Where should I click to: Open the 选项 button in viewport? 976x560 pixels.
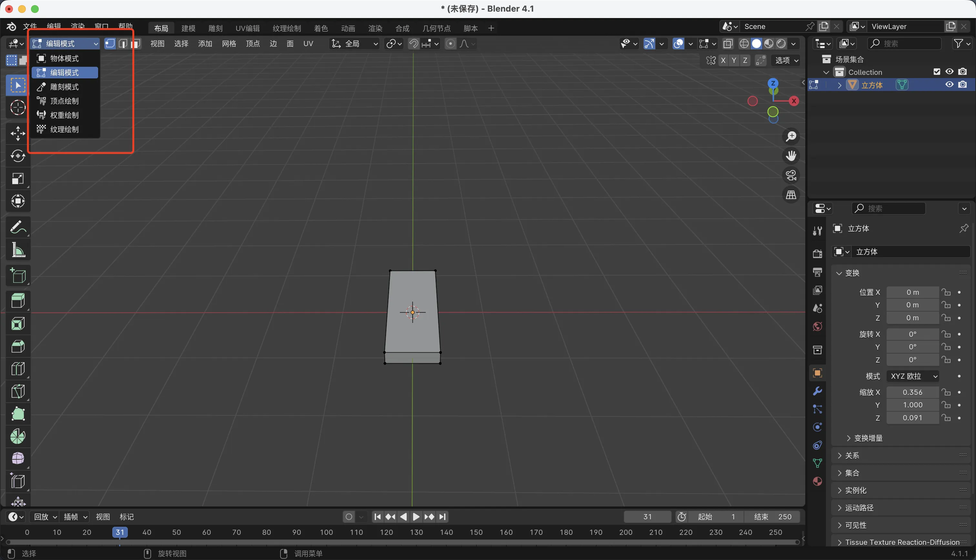[786, 60]
